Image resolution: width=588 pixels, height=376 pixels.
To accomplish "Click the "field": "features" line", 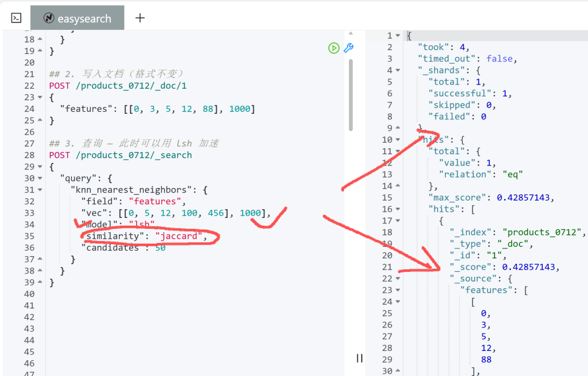I will tap(133, 202).
